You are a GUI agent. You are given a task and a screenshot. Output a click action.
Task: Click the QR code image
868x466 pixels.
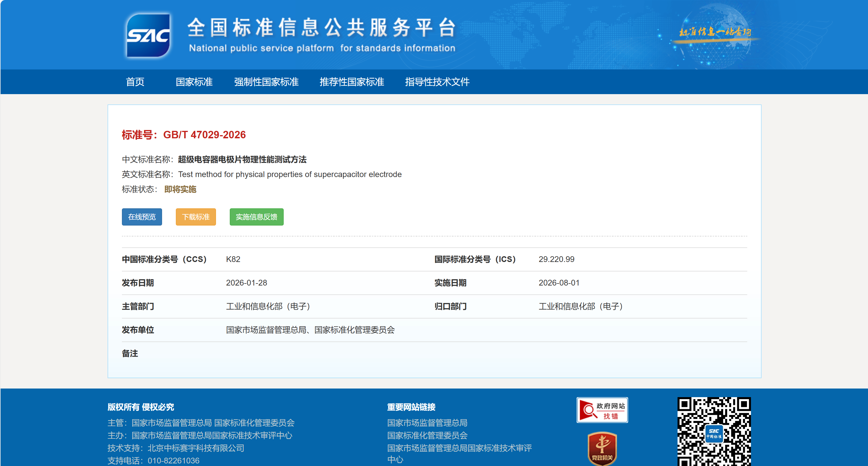pyautogui.click(x=714, y=432)
